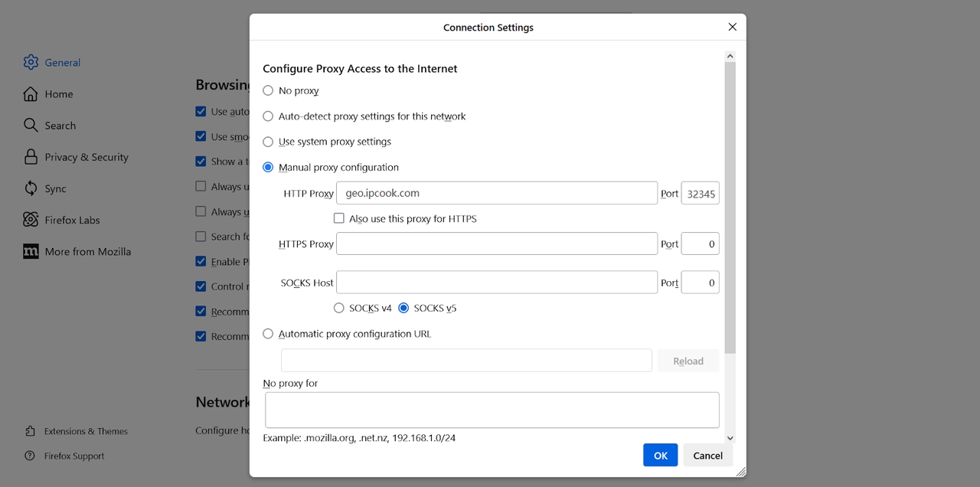This screenshot has height=487, width=980.
Task: Click the Sync icon in the sidebar
Action: [x=31, y=188]
